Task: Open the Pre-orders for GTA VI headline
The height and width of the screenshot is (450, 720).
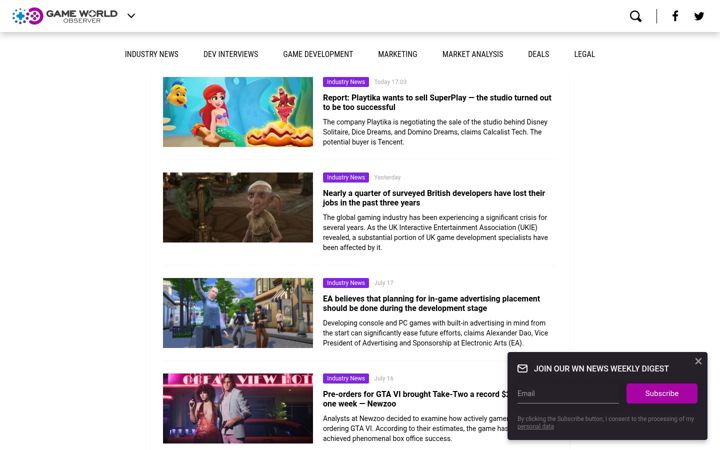Action: coord(415,399)
